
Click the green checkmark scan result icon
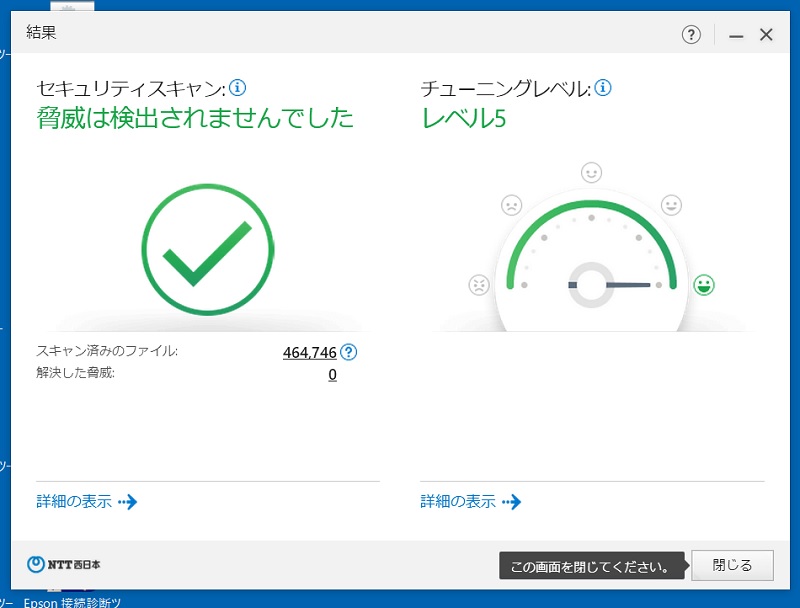pyautogui.click(x=207, y=249)
